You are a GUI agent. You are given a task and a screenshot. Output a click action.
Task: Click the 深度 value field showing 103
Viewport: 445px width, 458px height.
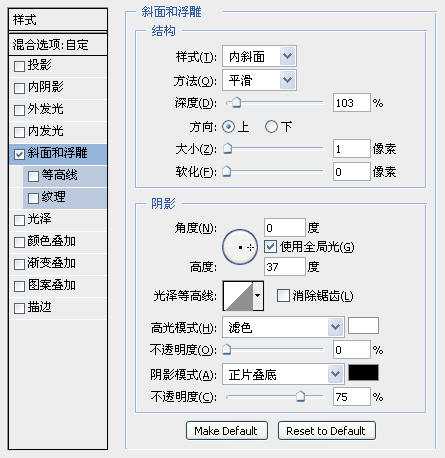(x=352, y=103)
